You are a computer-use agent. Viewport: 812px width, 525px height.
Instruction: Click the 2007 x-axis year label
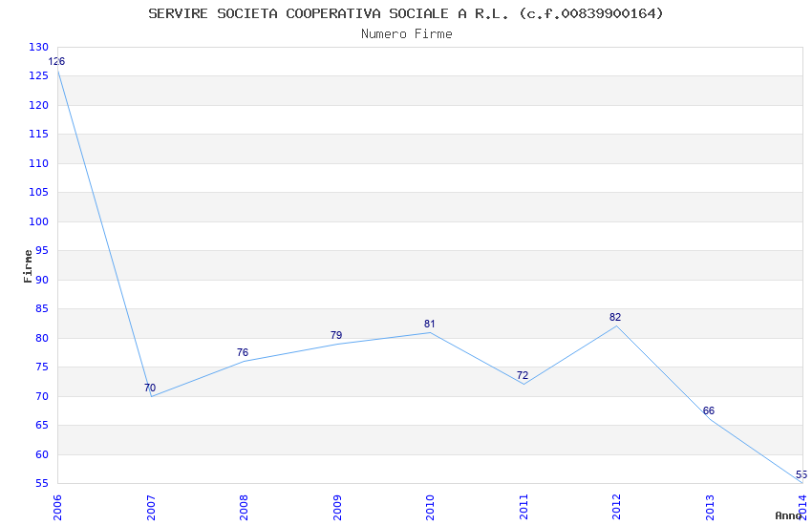(x=150, y=507)
